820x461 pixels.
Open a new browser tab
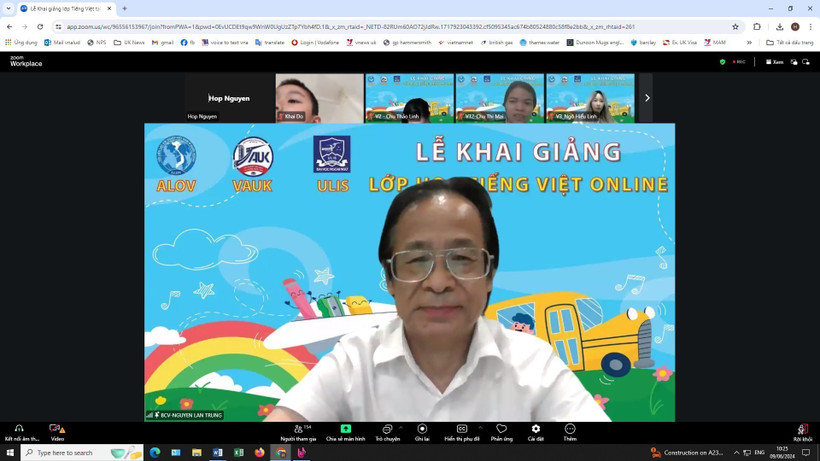[124, 9]
